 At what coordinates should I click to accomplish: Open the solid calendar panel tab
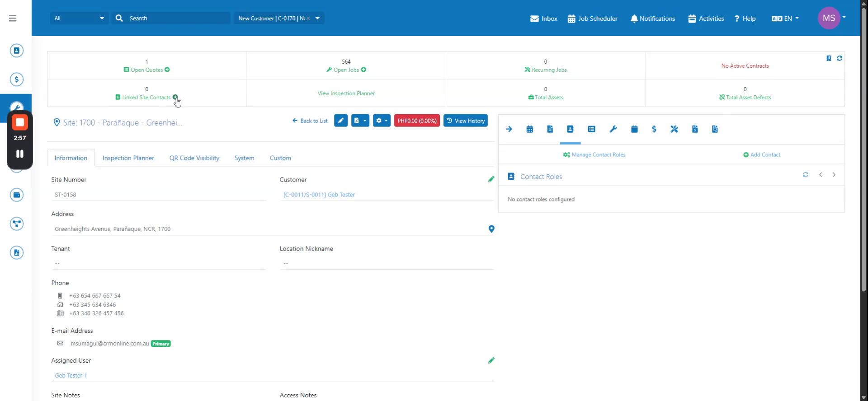click(634, 129)
